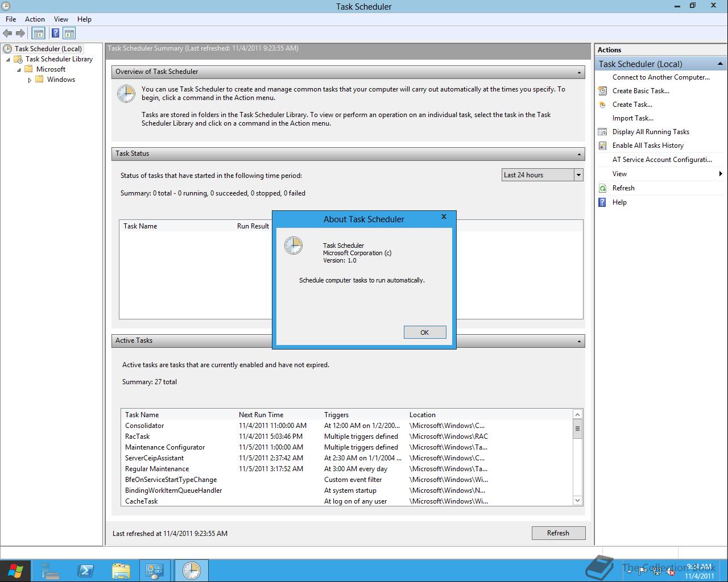Launch PowerShell from the taskbar
This screenshot has width=728, height=582.
[x=86, y=570]
